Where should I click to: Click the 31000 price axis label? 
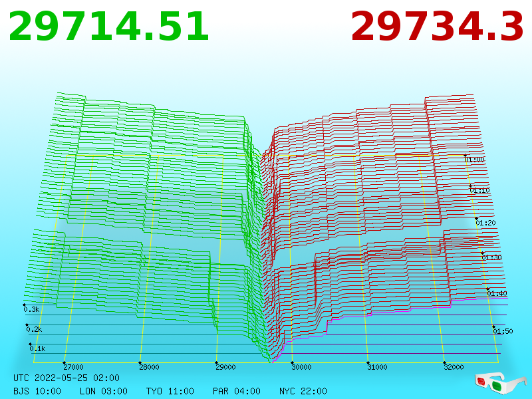tap(377, 367)
